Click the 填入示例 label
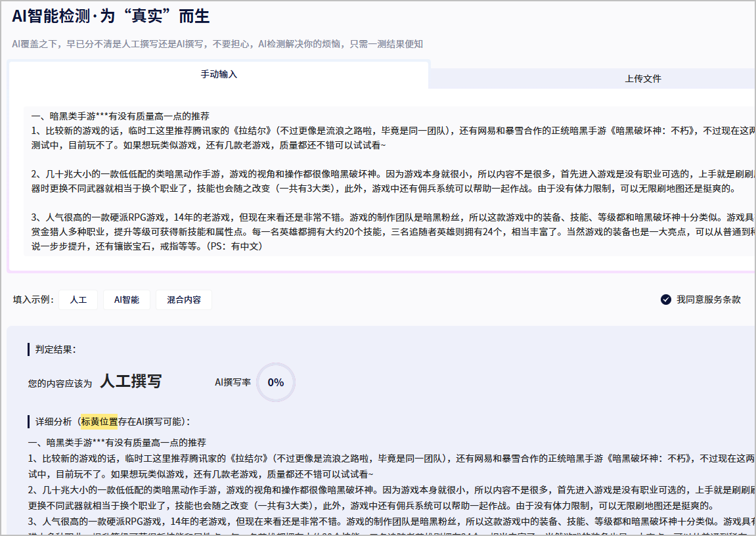 (x=33, y=300)
